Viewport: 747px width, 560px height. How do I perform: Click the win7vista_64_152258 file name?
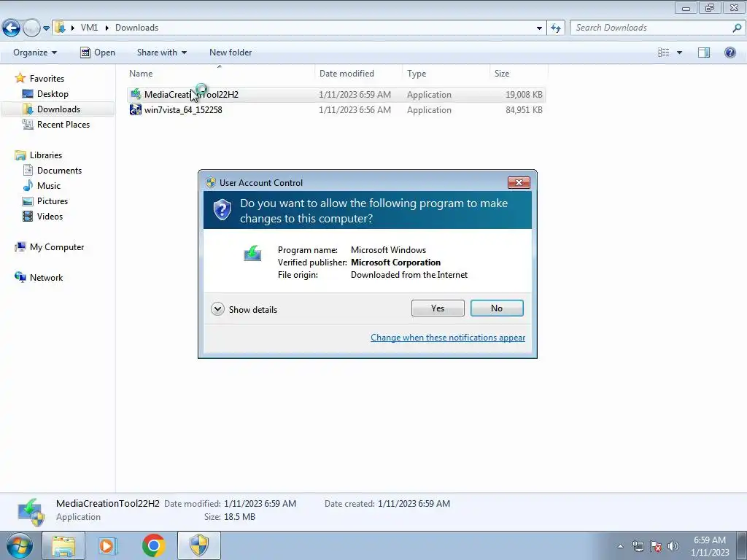(183, 110)
